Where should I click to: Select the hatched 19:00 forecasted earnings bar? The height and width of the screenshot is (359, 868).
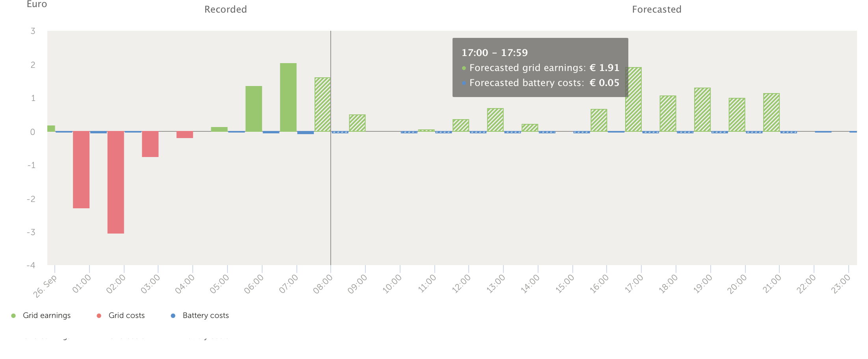tap(702, 110)
